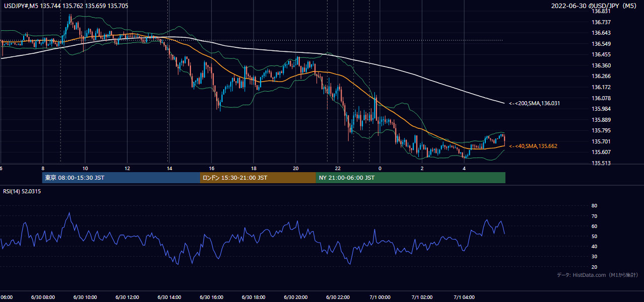Screen dimensions: 644x302
Task: Click the bottom time label 6/30 22:00
Action: [338, 297]
